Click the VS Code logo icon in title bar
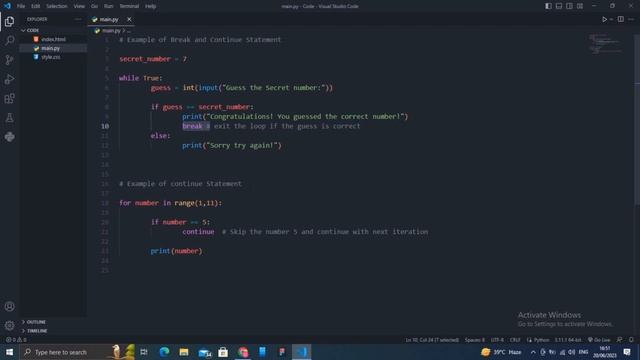This screenshot has width=640, height=360. (7, 6)
